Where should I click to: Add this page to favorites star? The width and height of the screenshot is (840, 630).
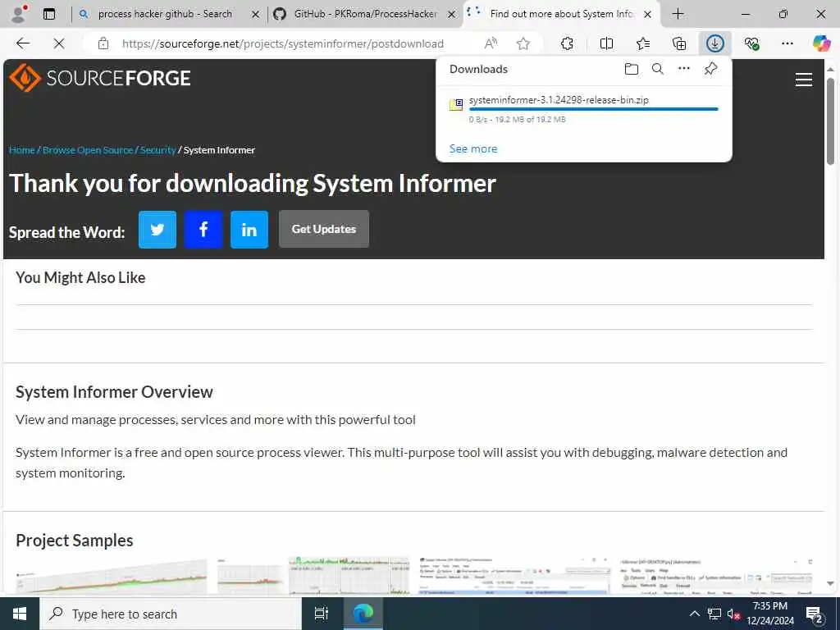523,43
